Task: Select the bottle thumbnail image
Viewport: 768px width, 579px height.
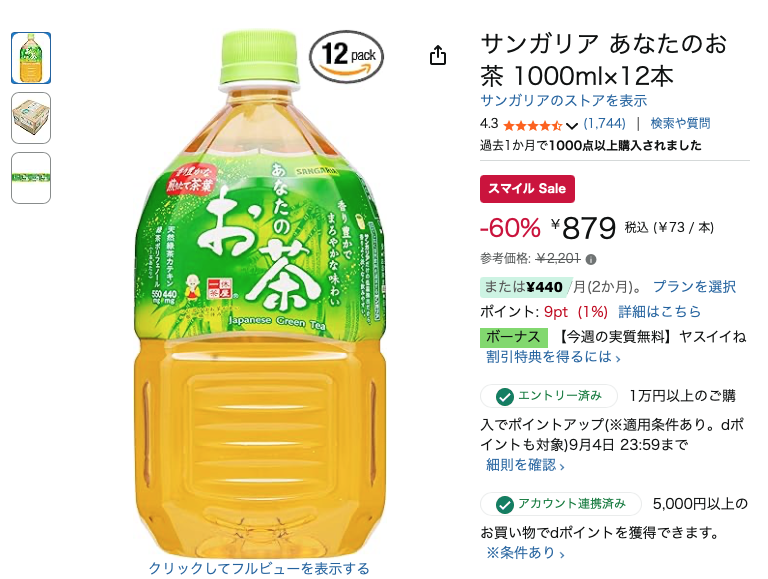Action: (31, 58)
